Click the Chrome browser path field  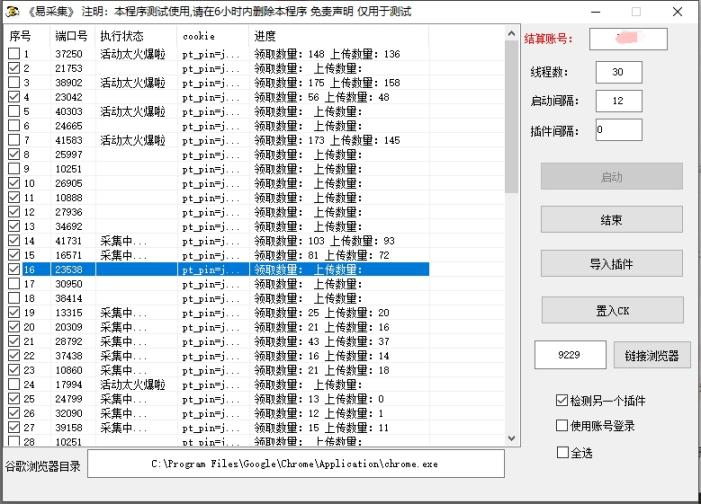pyautogui.click(x=295, y=464)
